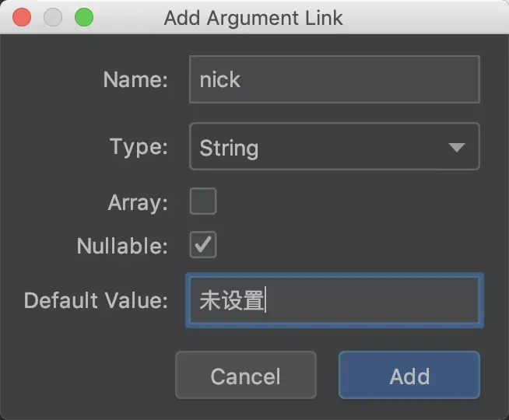This screenshot has height=420, width=509.
Task: Place caret on 未设置 text
Action: [x=232, y=300]
